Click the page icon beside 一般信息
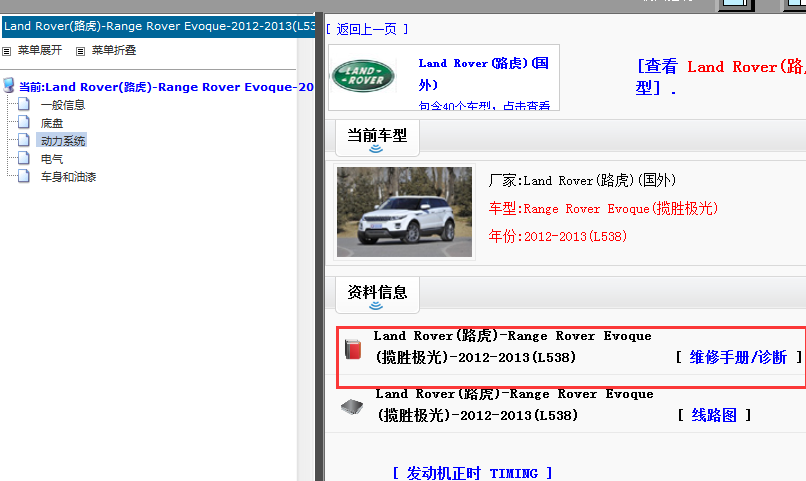Screen dimensions: 806x481 pyautogui.click(x=24, y=104)
